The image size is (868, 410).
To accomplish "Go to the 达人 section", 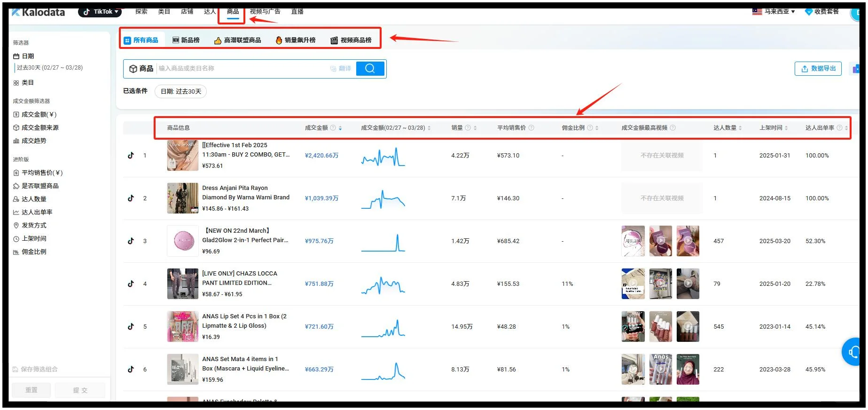I will tap(210, 11).
